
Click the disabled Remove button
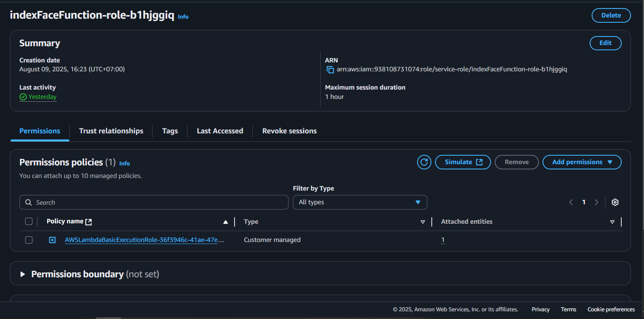517,162
